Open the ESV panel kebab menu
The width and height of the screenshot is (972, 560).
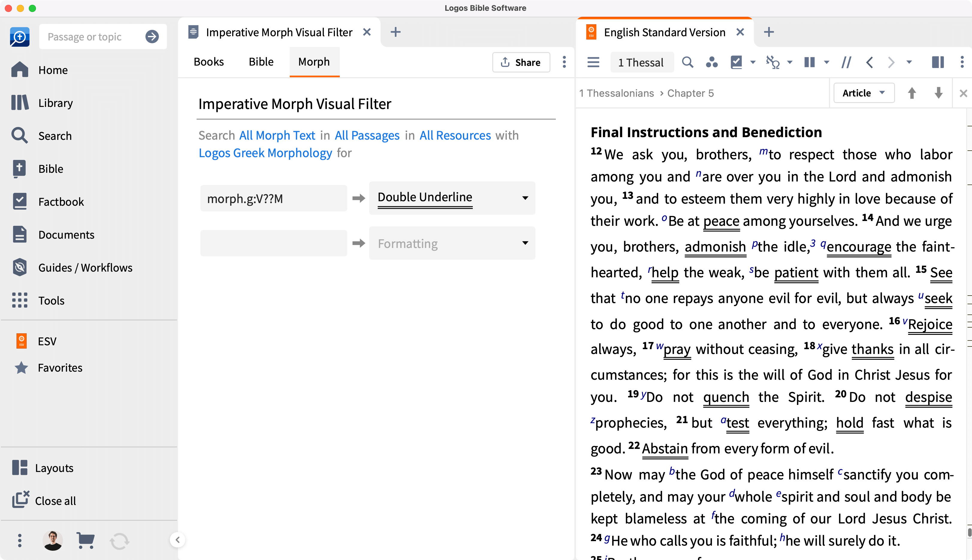962,62
